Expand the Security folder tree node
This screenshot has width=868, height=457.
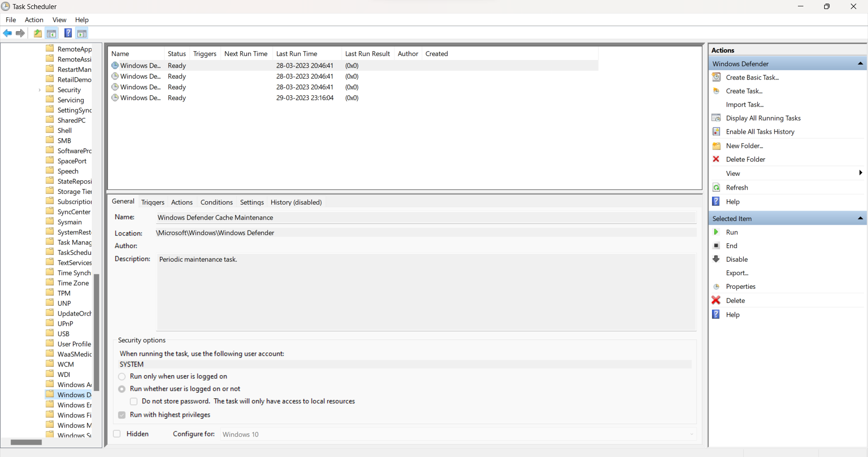point(40,90)
